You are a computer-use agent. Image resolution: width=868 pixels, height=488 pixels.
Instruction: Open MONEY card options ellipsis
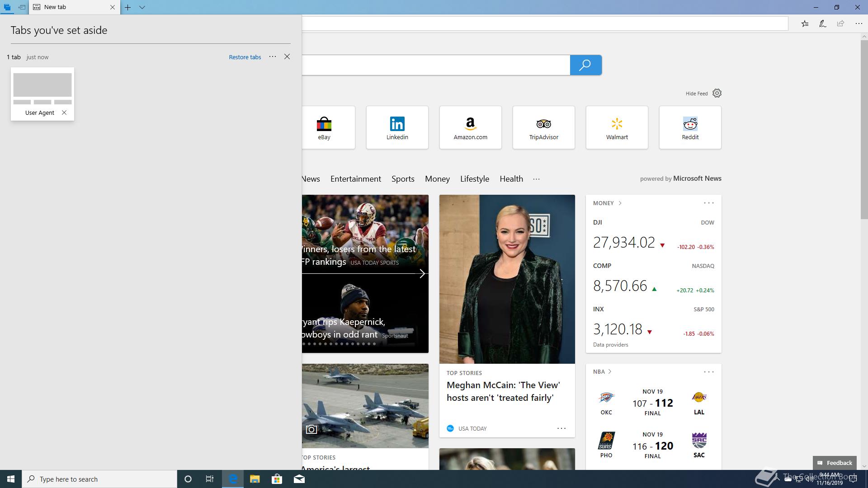pos(709,203)
